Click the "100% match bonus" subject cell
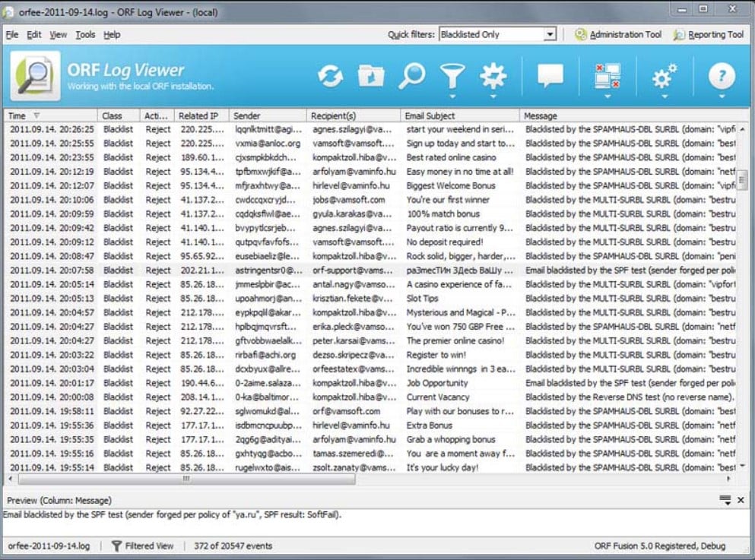This screenshot has width=755, height=560. (443, 214)
